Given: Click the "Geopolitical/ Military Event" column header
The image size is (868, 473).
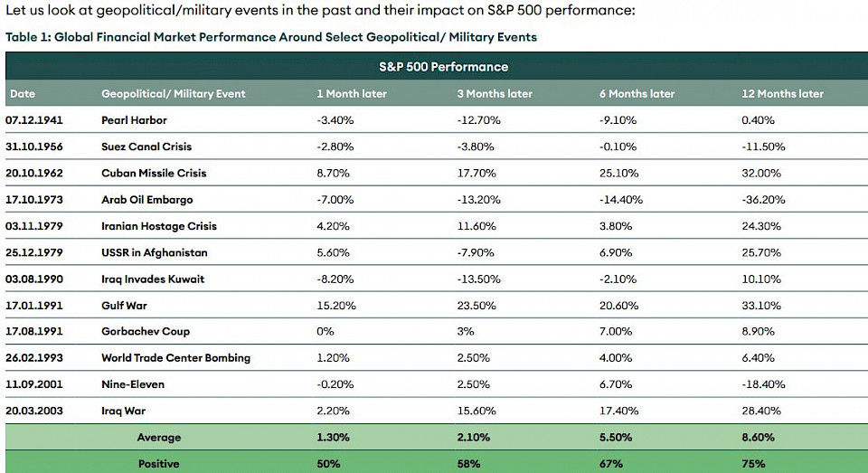Looking at the screenshot, I should (x=173, y=94).
